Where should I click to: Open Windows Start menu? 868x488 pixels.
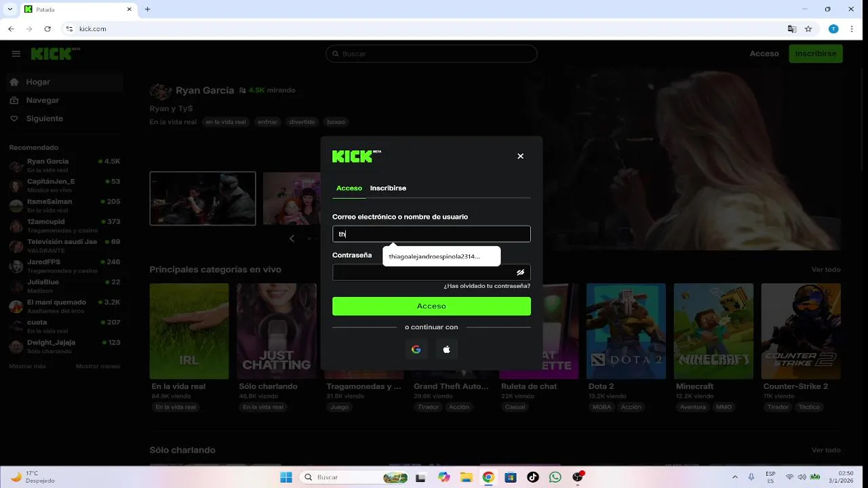(x=286, y=477)
